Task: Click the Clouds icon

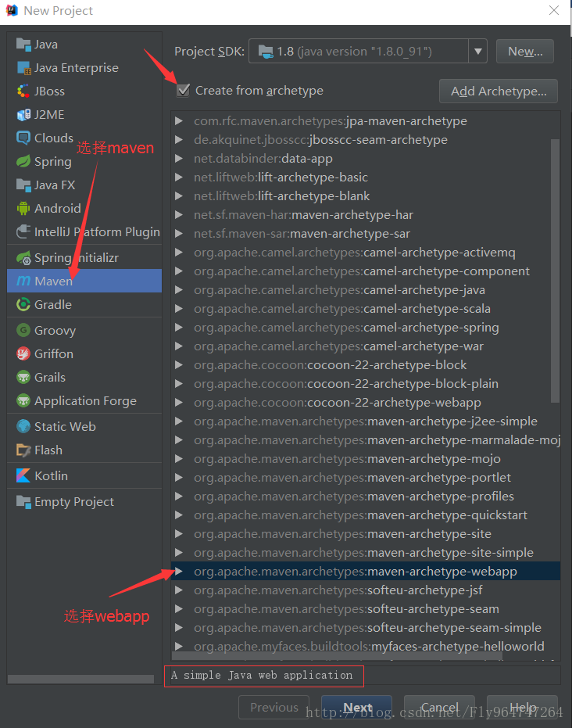Action: (x=23, y=138)
